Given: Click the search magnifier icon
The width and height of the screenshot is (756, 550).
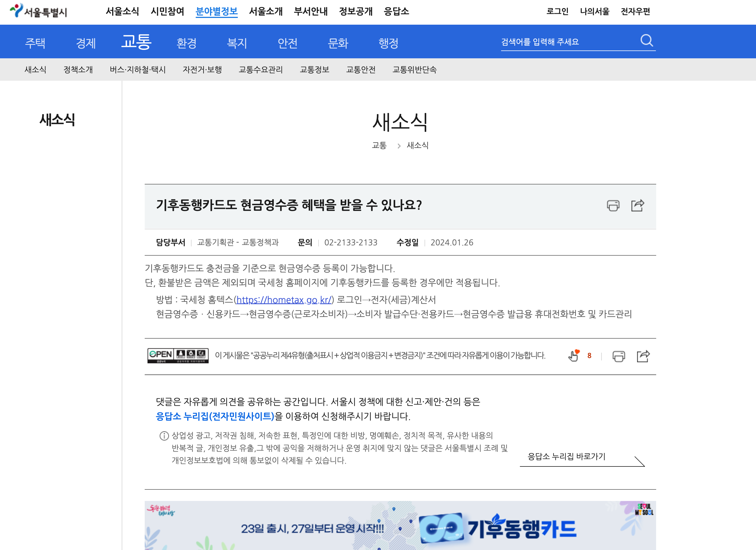Looking at the screenshot, I should coord(646,41).
